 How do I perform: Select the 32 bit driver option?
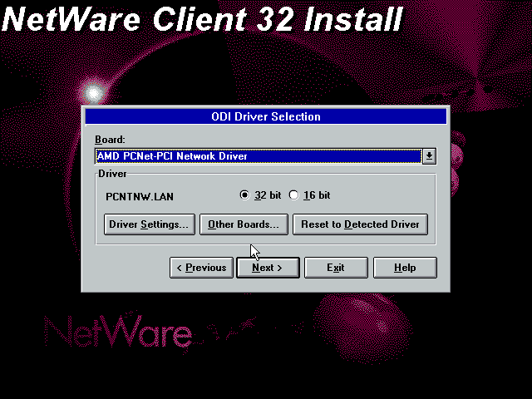[x=260, y=195]
